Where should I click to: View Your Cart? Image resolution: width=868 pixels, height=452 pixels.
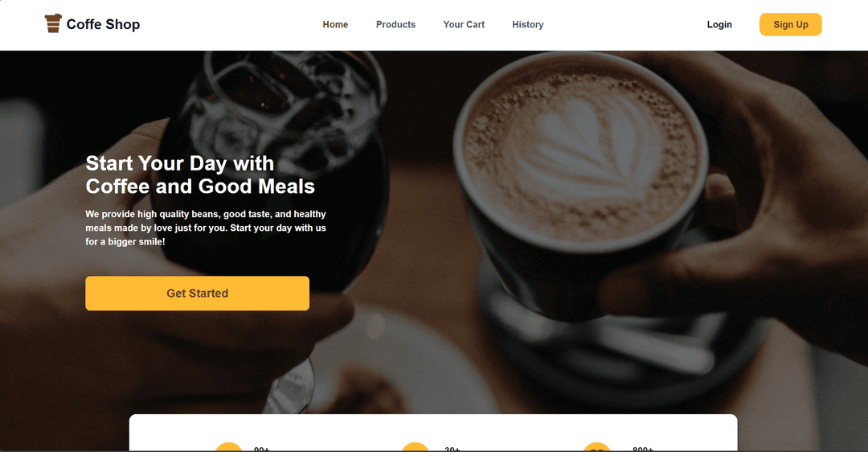(464, 24)
